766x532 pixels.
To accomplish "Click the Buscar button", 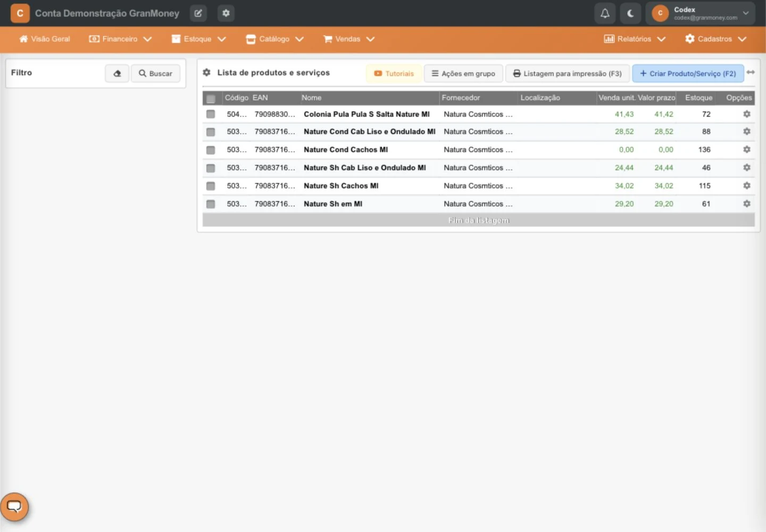I will point(156,73).
